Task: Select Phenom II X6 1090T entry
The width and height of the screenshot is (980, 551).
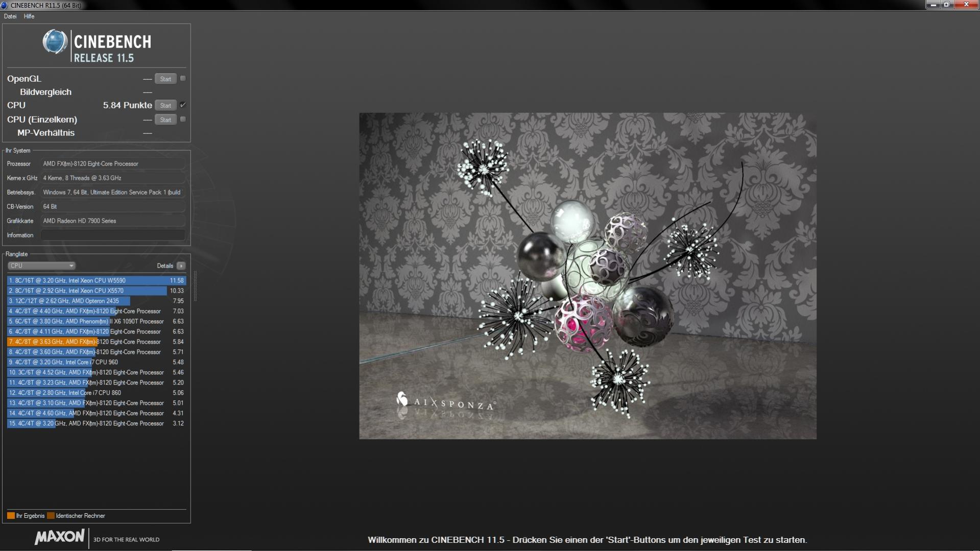Action: click(x=97, y=321)
